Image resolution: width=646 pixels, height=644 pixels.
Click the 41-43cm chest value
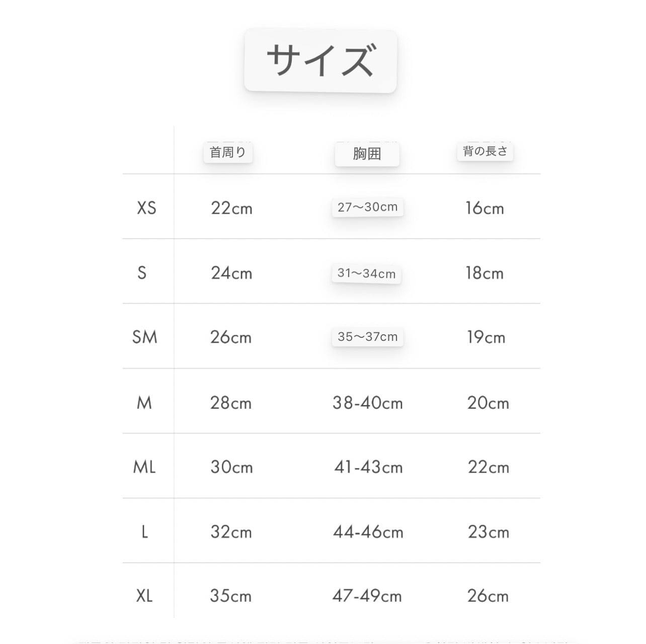click(368, 467)
